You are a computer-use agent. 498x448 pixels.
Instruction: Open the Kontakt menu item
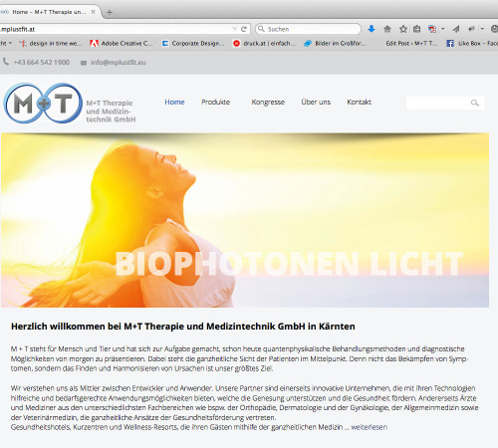tap(359, 103)
